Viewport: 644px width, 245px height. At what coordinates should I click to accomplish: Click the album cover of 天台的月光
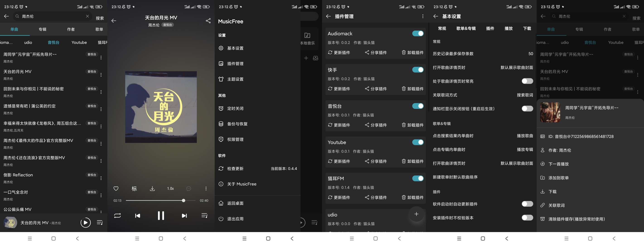click(161, 107)
